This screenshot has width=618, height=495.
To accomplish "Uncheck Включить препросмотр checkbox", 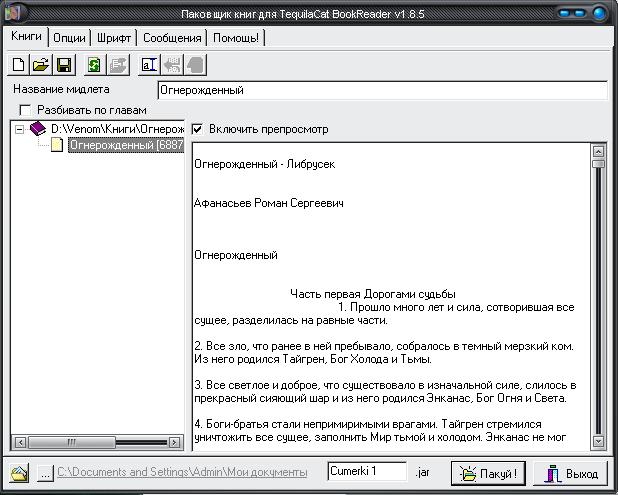I will [197, 129].
